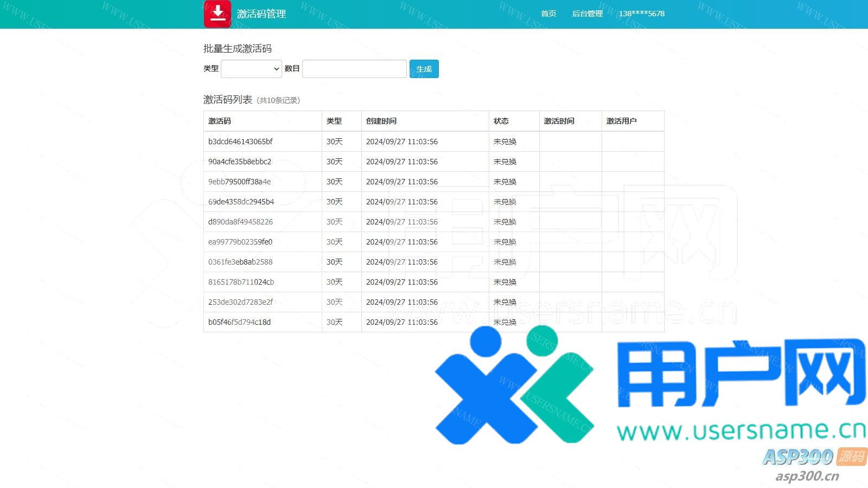Go to 首页 in the navigation
The height and width of the screenshot is (488, 868).
548,14
